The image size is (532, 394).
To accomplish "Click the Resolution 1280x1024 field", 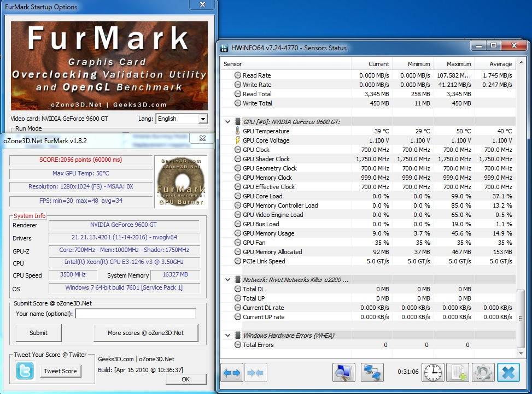I will 81,186.
